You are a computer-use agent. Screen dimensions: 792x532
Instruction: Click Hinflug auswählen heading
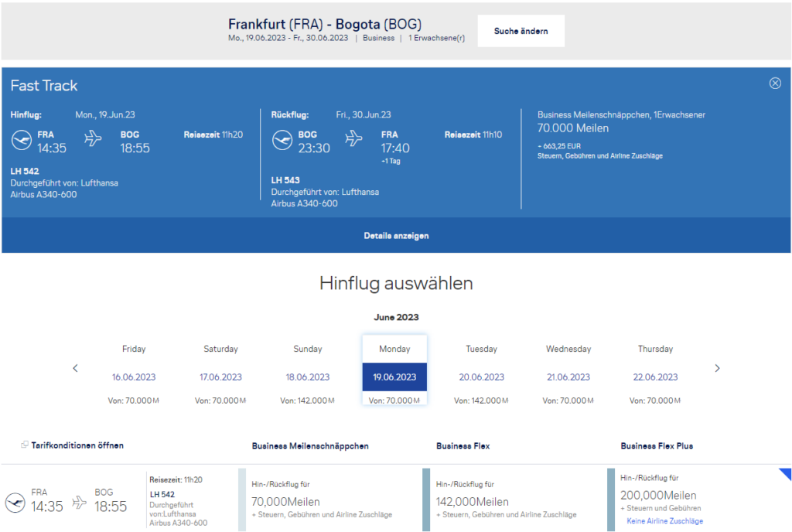point(396,283)
